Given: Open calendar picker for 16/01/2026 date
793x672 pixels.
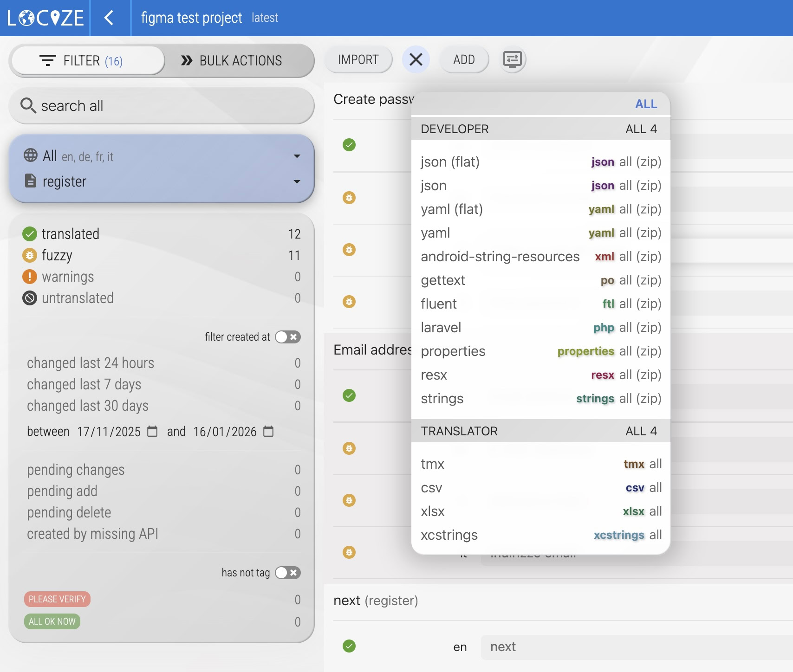Looking at the screenshot, I should (x=268, y=432).
